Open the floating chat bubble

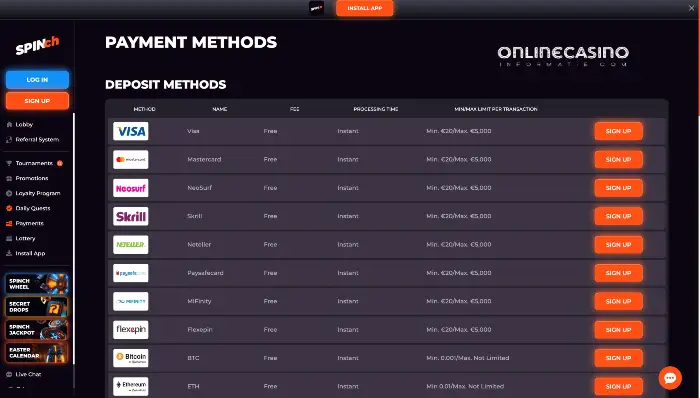670,378
